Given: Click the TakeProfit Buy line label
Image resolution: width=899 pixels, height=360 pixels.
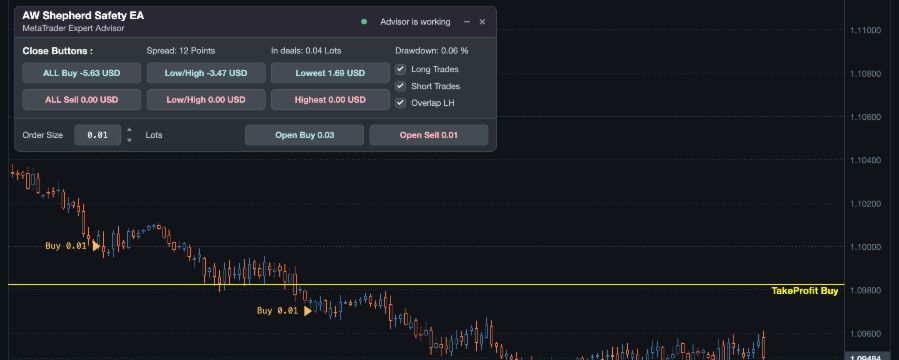Looking at the screenshot, I should [x=805, y=291].
